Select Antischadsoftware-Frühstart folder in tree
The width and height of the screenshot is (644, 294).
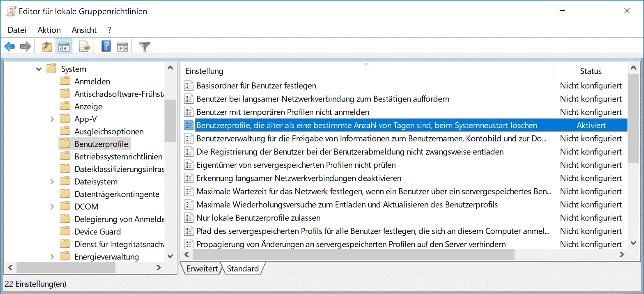coord(119,94)
